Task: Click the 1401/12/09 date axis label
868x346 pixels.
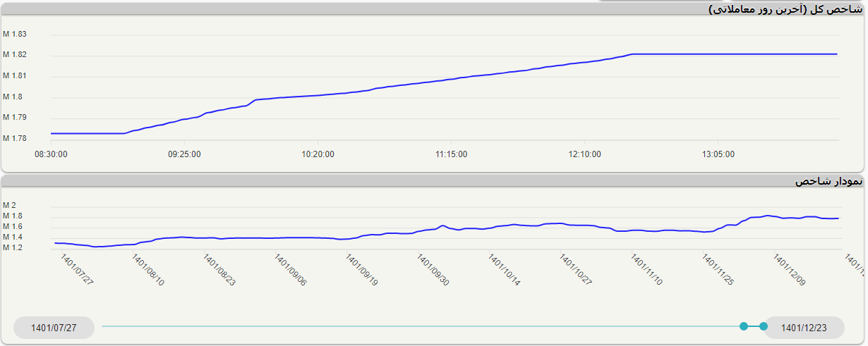Action: tap(789, 271)
